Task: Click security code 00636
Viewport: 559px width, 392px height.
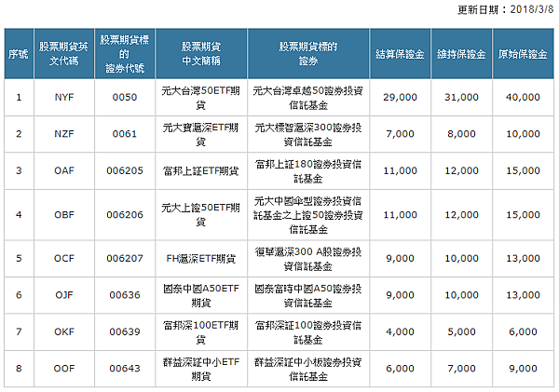Action: click(125, 295)
